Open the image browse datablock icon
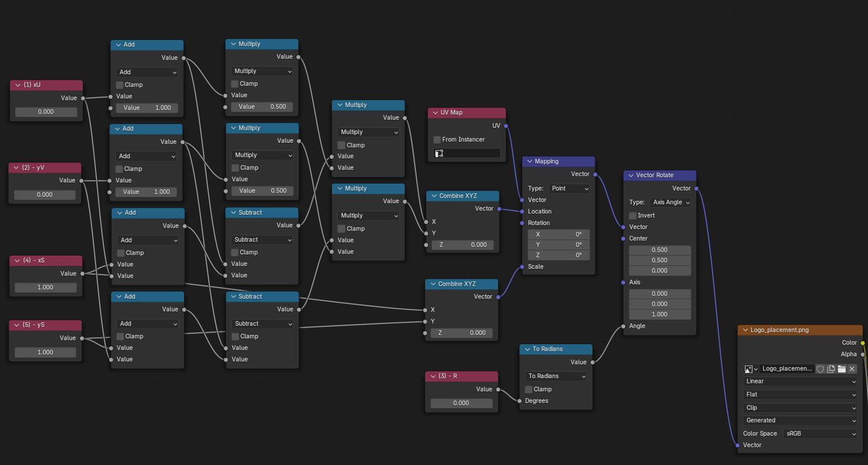The width and height of the screenshot is (868, 465). (751, 369)
